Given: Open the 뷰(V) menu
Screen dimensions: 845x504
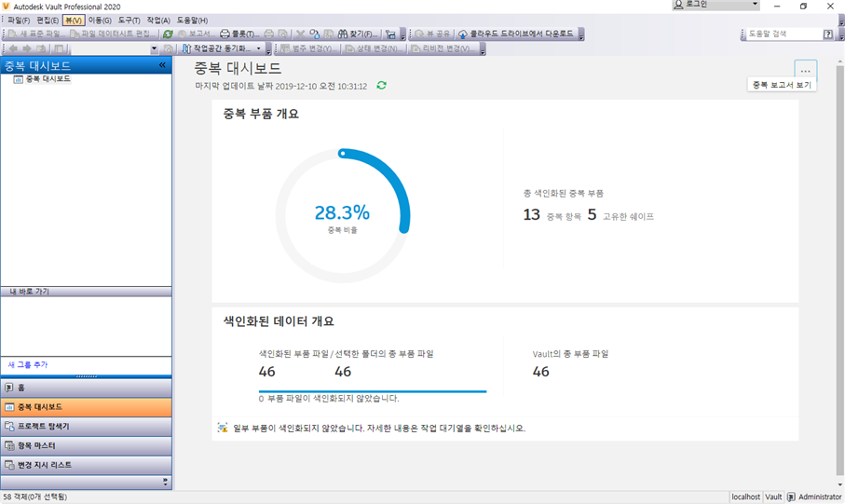Looking at the screenshot, I should 74,20.
